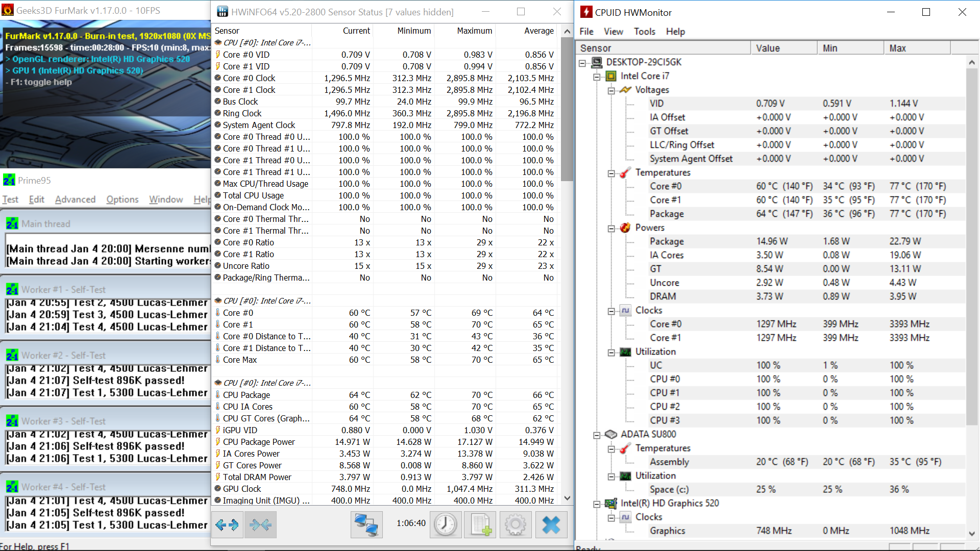Click the Sensor column header in HWMonitor

pyautogui.click(x=663, y=48)
